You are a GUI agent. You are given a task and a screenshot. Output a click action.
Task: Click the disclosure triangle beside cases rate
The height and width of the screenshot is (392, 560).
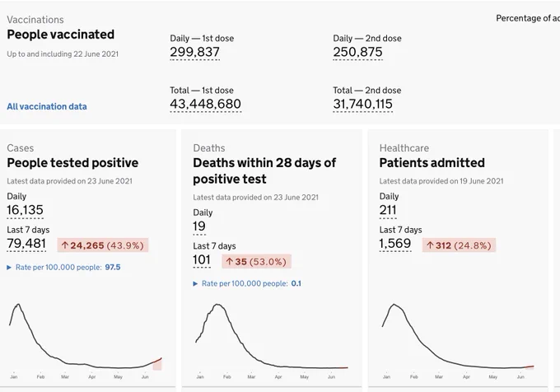(9, 268)
